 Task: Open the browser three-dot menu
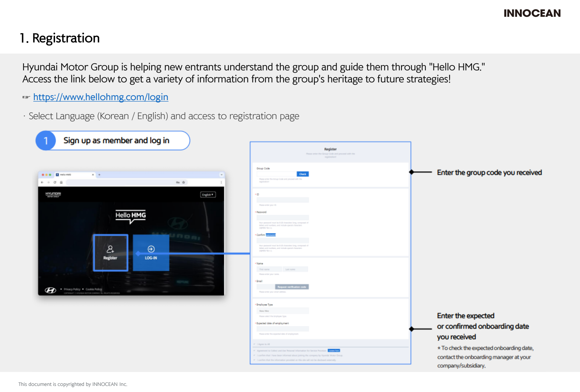[x=221, y=182]
